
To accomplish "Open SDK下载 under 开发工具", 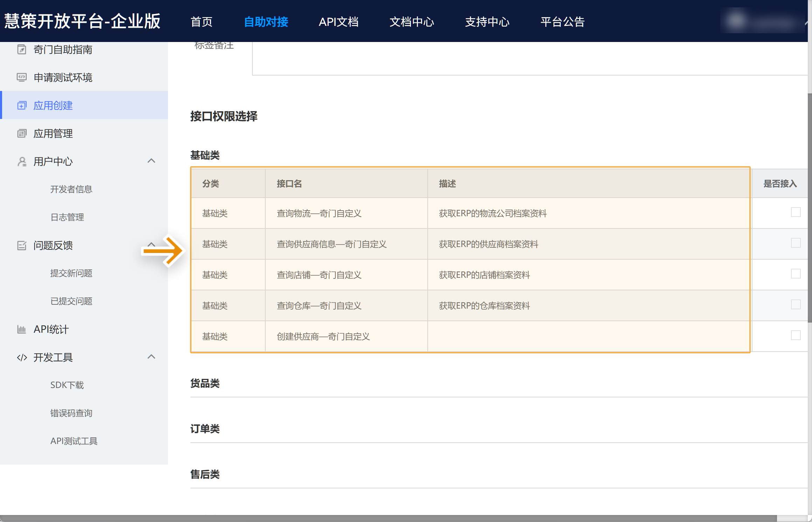I will pos(67,385).
